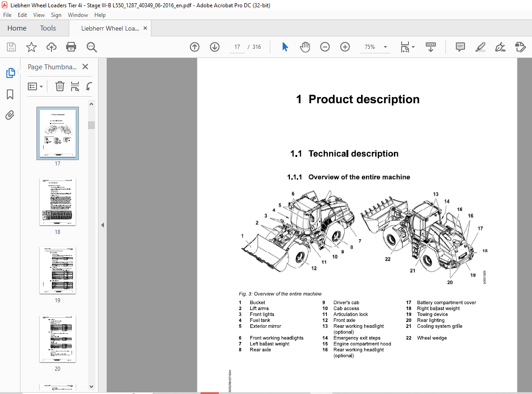
Task: Open the View menu
Action: 39,15
